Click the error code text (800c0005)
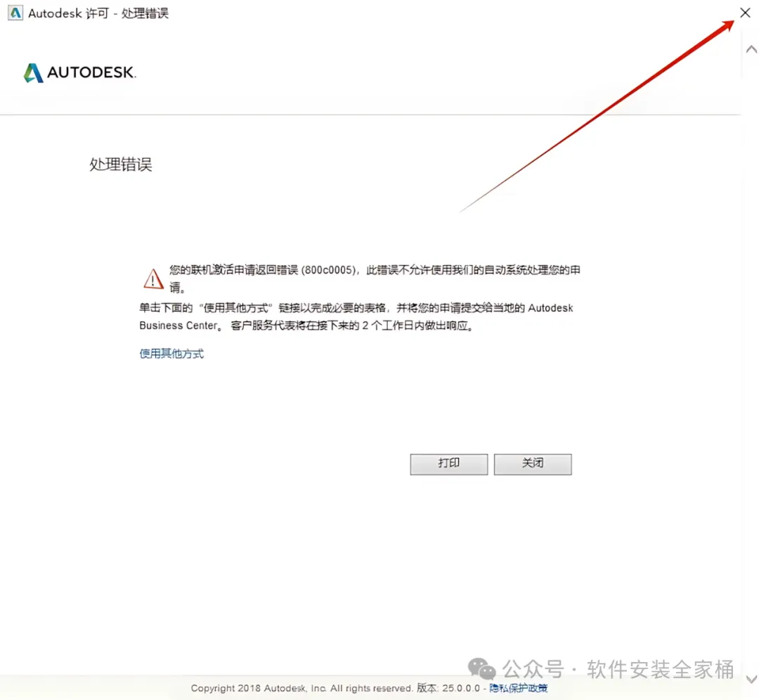Image resolution: width=759 pixels, height=700 pixels. point(329,270)
